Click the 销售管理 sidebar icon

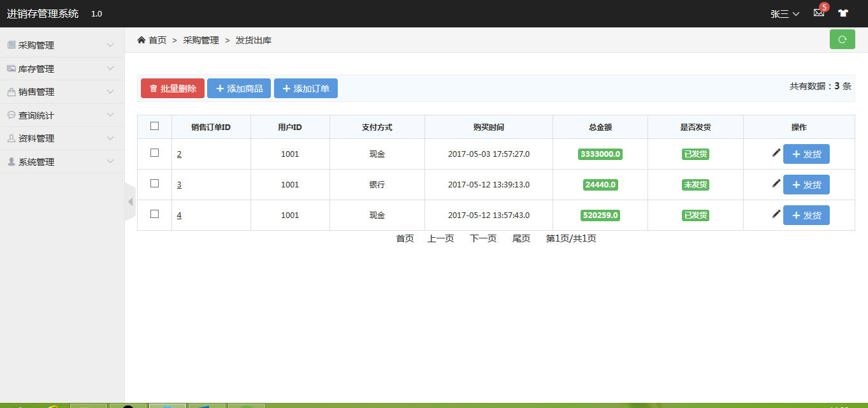[x=11, y=91]
